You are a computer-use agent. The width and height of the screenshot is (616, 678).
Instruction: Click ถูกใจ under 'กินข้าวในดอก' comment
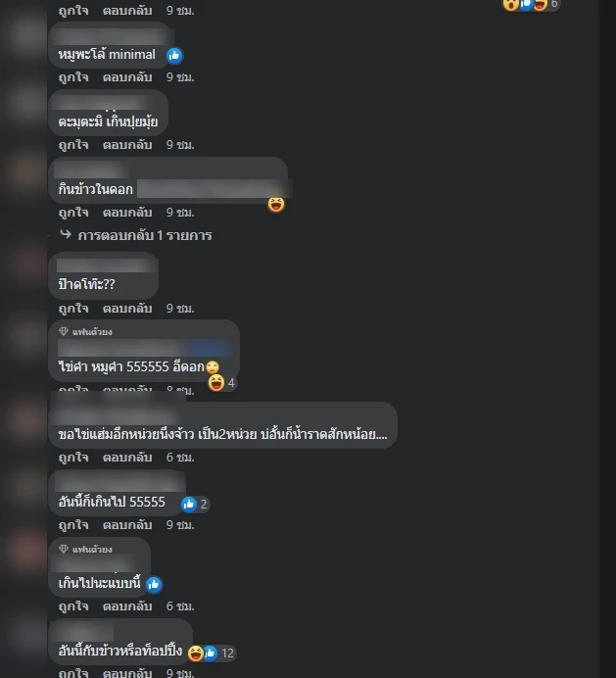73,213
